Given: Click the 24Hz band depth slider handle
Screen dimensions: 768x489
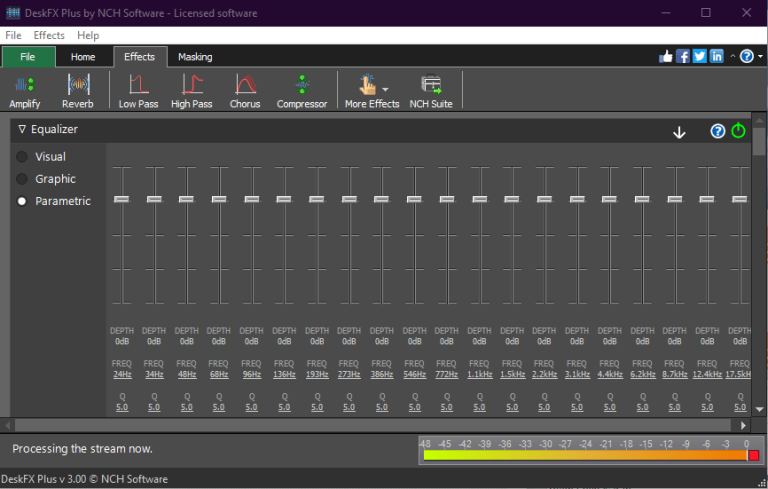Looking at the screenshot, I should click(x=122, y=200).
